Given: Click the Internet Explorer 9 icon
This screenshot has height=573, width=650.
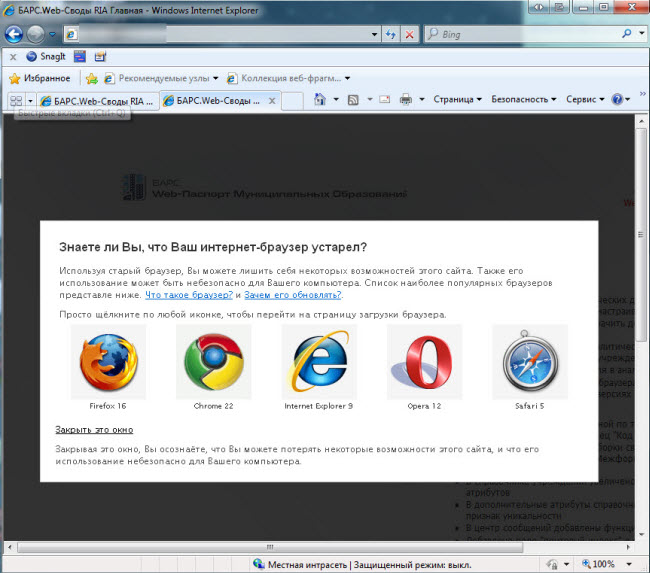Looking at the screenshot, I should pyautogui.click(x=319, y=362).
